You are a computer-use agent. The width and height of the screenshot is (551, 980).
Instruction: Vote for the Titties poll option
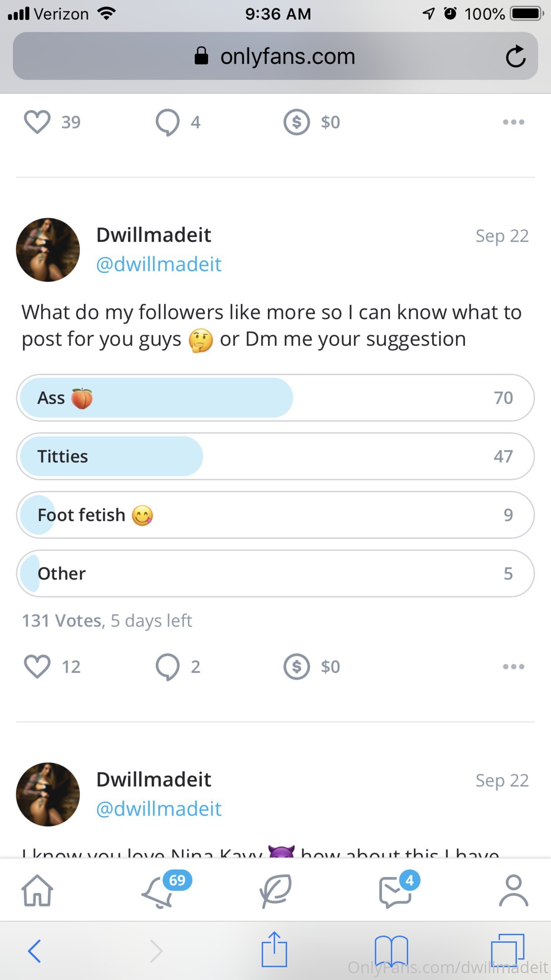click(x=275, y=456)
